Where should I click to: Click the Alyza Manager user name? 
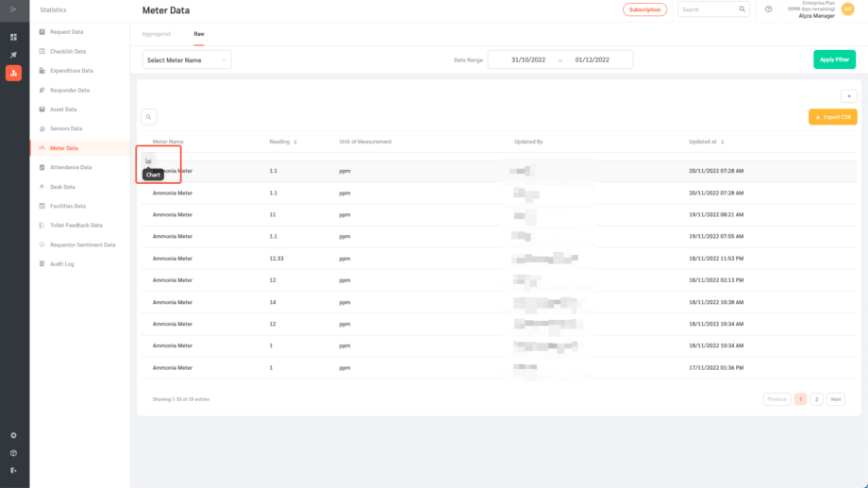816,16
